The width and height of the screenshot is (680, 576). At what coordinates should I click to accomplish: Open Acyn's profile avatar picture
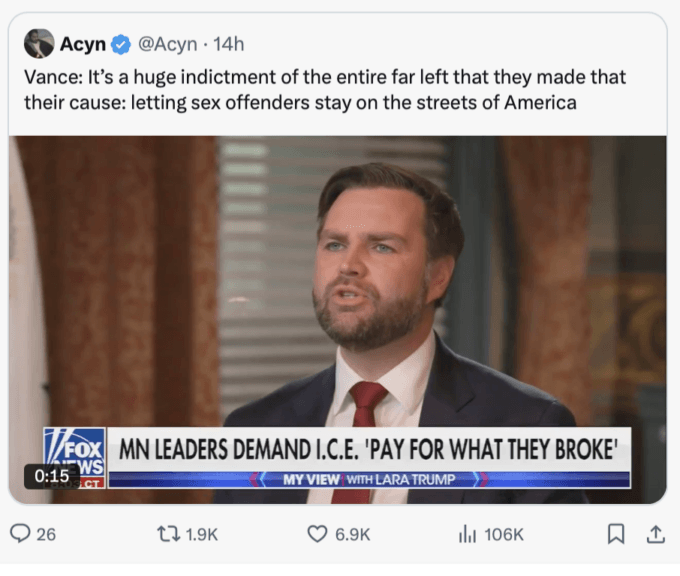pos(39,43)
